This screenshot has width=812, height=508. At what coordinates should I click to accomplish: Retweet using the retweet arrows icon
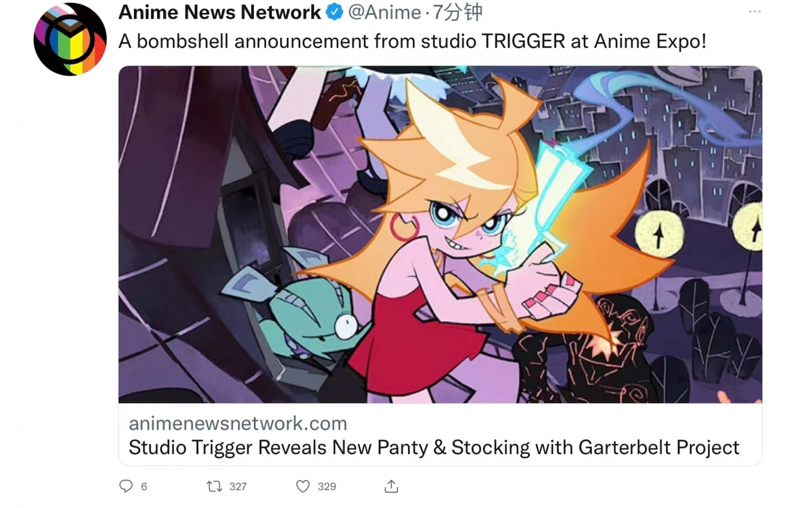214,486
